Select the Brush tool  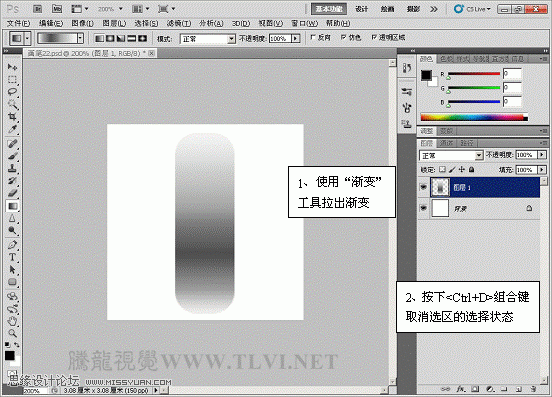pyautogui.click(x=12, y=156)
